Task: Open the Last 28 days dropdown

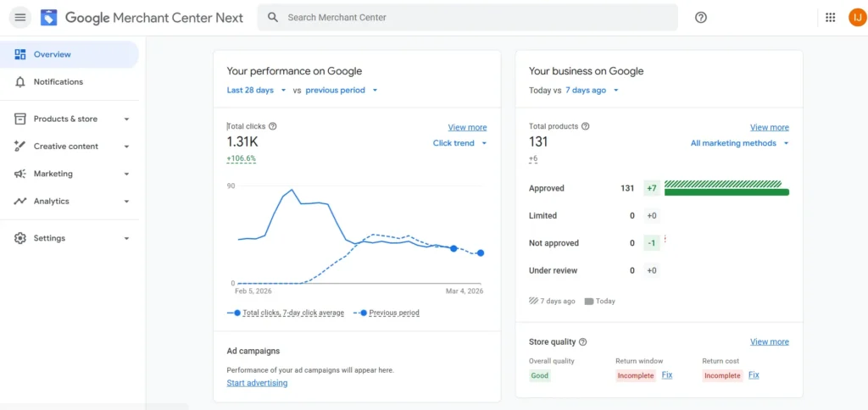Action: point(257,90)
